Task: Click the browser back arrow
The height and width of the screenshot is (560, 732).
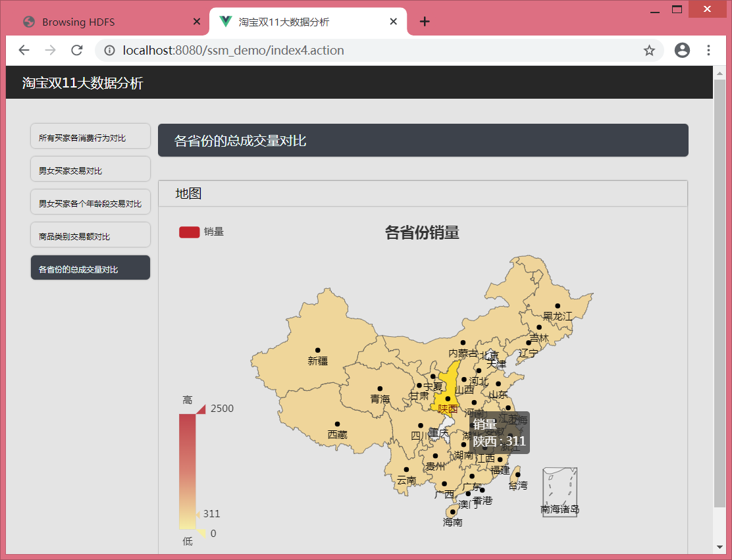Action: (24, 50)
